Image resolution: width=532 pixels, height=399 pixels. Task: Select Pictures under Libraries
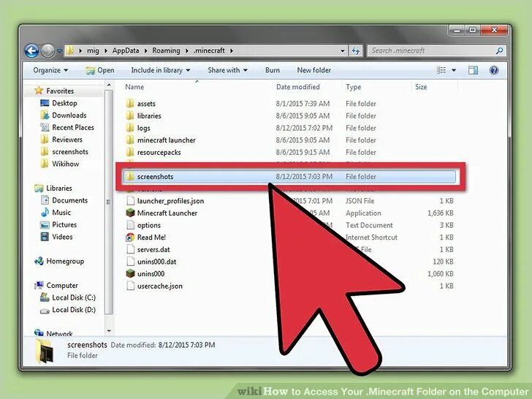click(x=64, y=224)
